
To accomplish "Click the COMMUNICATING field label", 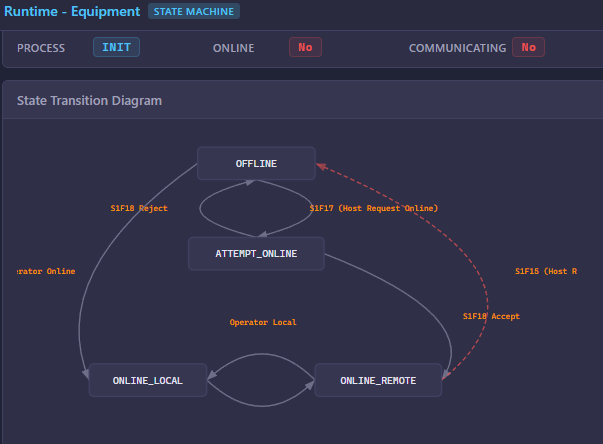I will (456, 48).
